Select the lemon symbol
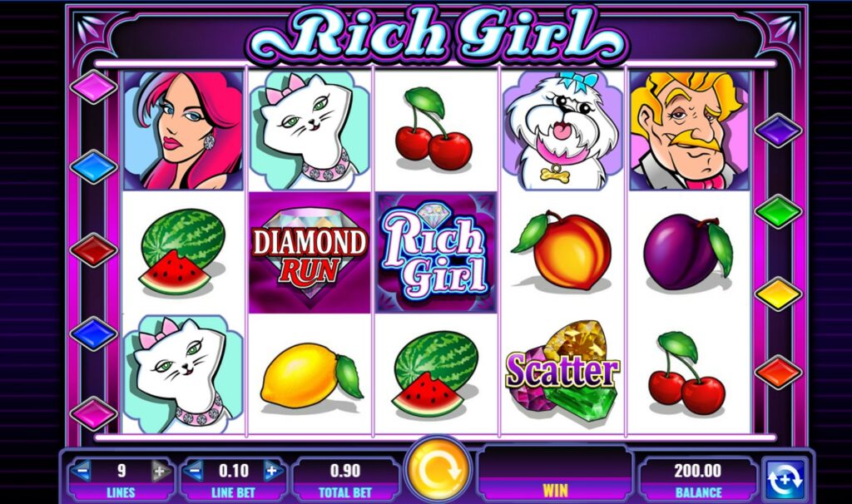The width and height of the screenshot is (852, 504). 311,375
